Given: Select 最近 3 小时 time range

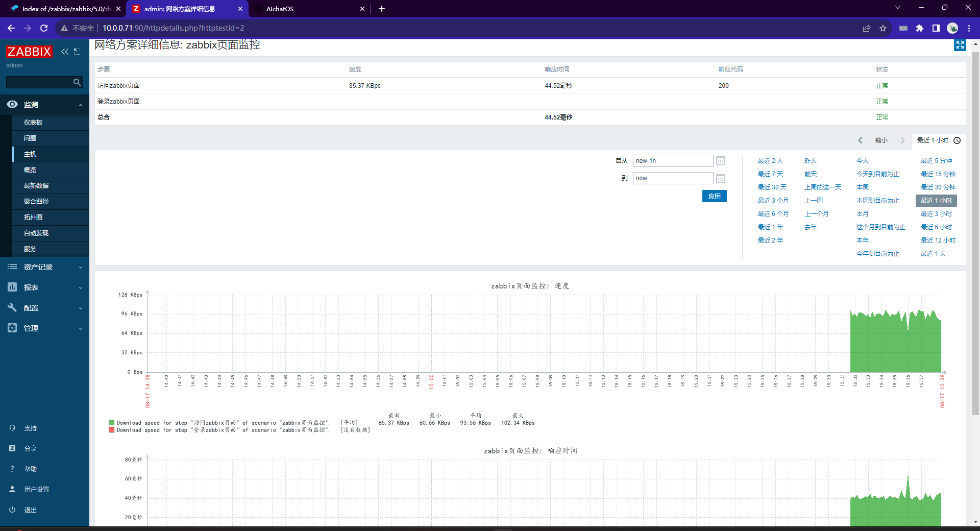Looking at the screenshot, I should (x=937, y=214).
